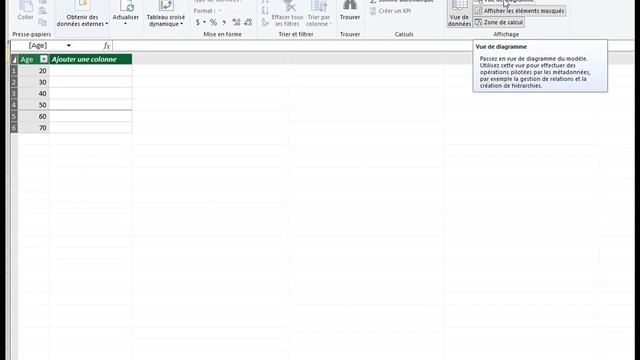Apply currency dollar format
The image size is (640, 360).
coord(198,22)
